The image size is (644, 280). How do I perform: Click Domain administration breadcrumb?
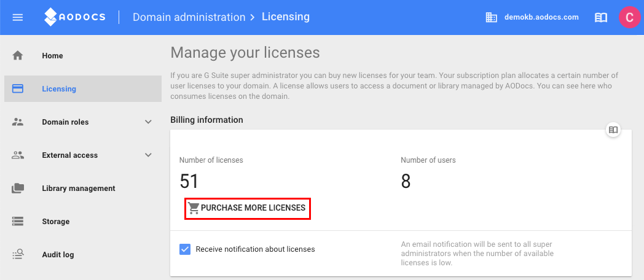(189, 17)
